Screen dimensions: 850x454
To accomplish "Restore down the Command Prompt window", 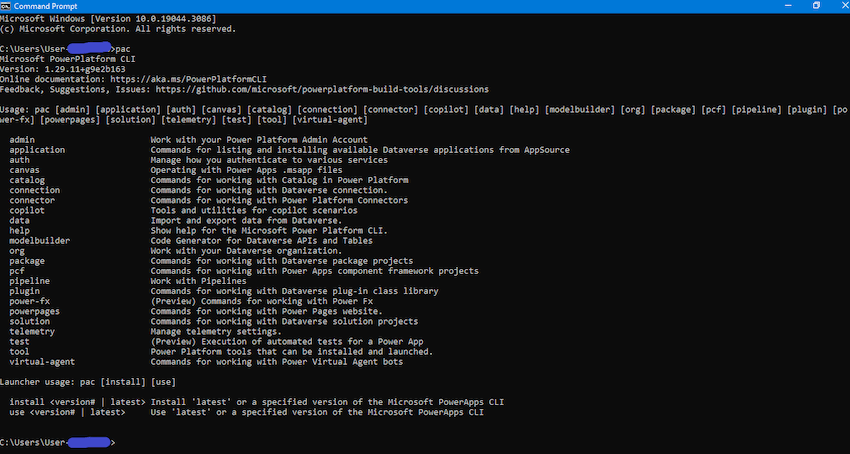I will (816, 5).
